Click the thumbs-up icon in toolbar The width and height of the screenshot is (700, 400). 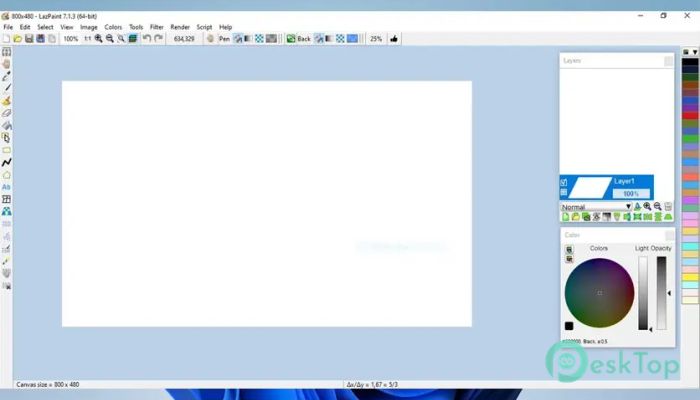point(394,39)
